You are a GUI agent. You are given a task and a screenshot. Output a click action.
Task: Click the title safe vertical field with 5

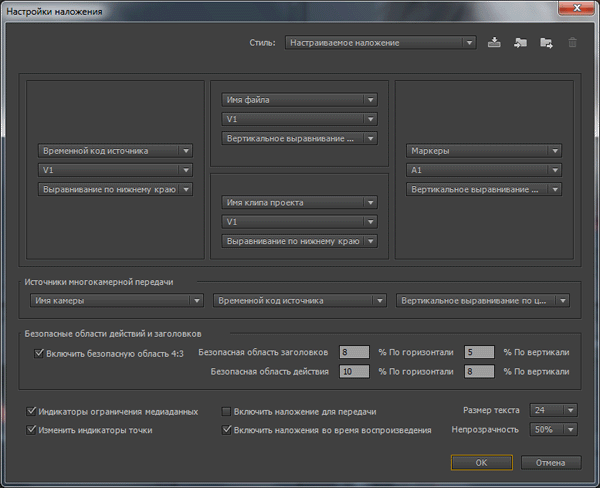click(x=479, y=352)
